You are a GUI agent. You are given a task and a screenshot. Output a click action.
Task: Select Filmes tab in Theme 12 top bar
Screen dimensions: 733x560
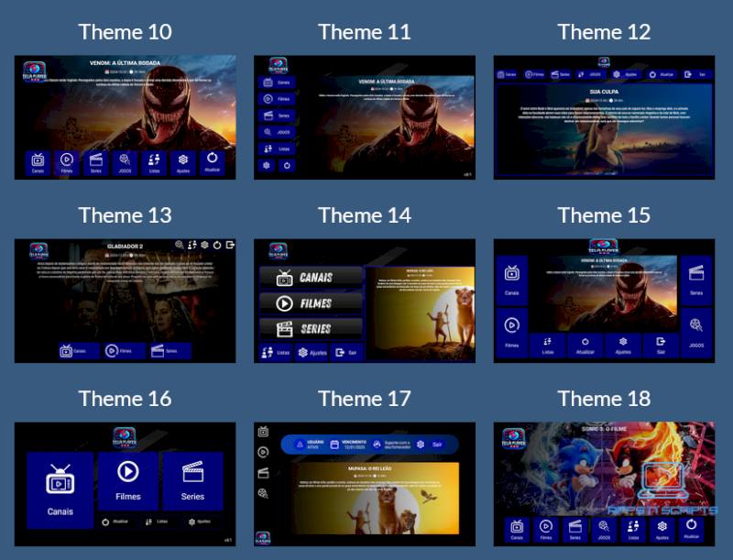pyautogui.click(x=534, y=74)
